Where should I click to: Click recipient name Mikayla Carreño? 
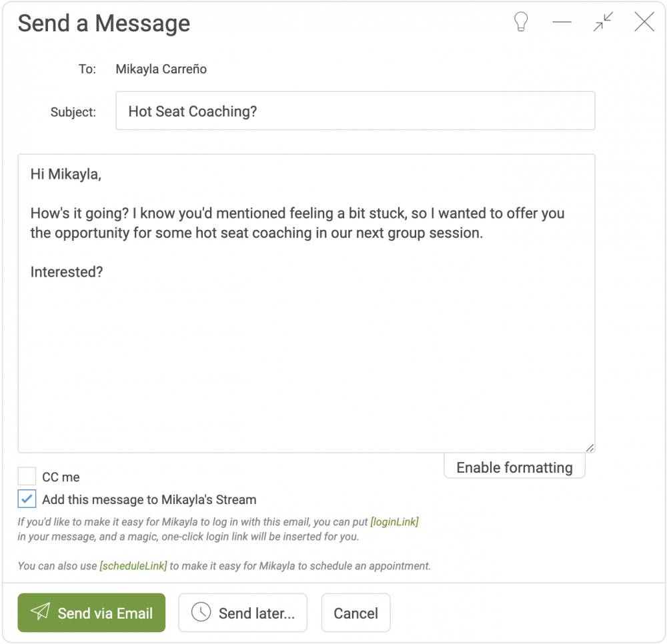(161, 69)
